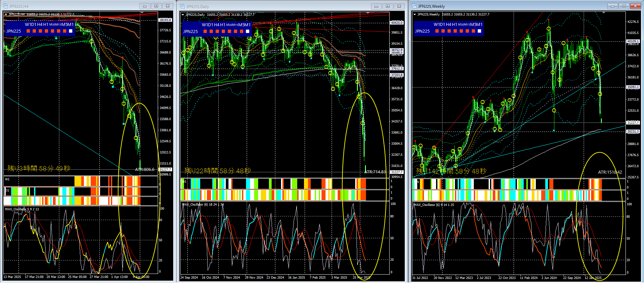Select the JPN225,H4 window title text

coord(19,6)
